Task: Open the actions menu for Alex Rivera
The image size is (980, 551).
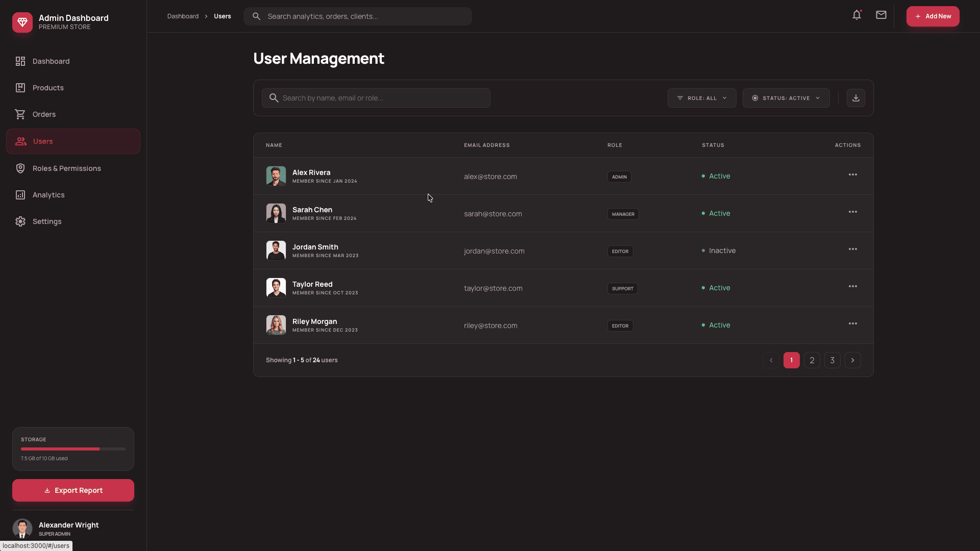Action: [x=852, y=174]
